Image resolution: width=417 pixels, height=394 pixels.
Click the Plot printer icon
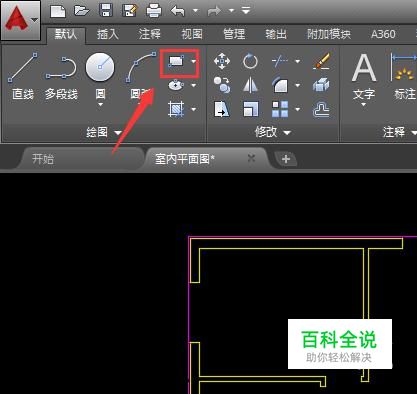pyautogui.click(x=154, y=11)
